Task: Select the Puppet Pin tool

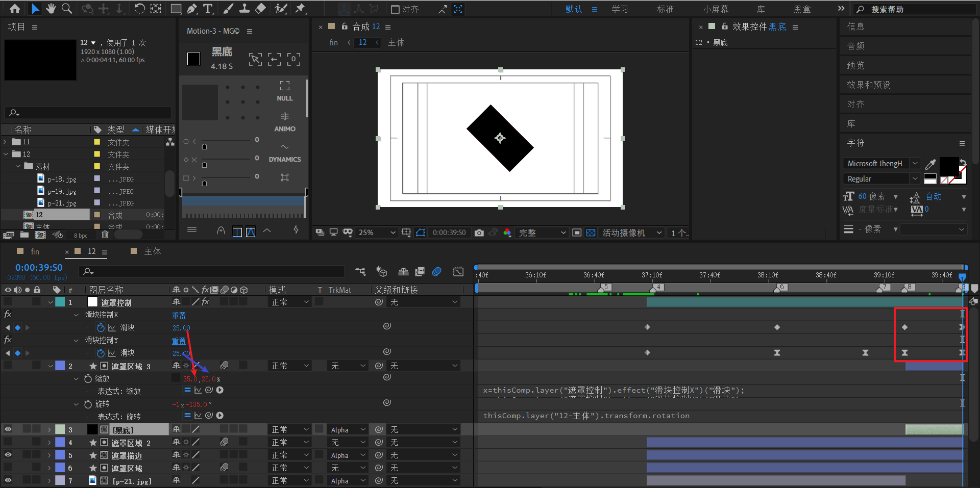Action: [x=300, y=9]
